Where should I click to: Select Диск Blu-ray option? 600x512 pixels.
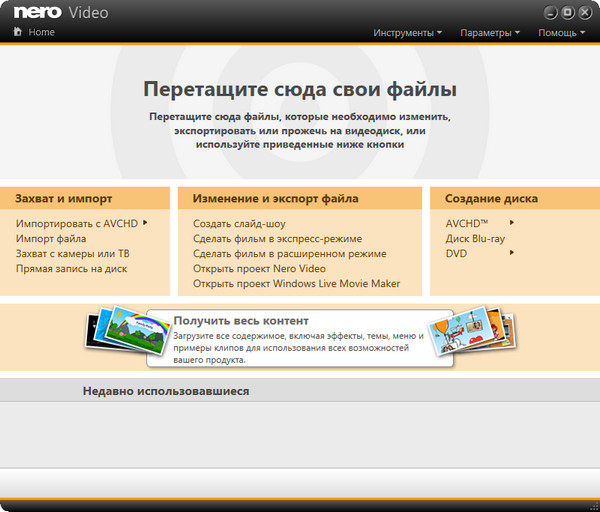[x=475, y=239]
